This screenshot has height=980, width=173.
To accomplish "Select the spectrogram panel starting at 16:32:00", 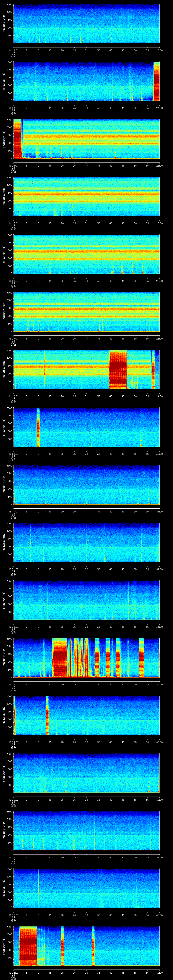I will point(86,600).
